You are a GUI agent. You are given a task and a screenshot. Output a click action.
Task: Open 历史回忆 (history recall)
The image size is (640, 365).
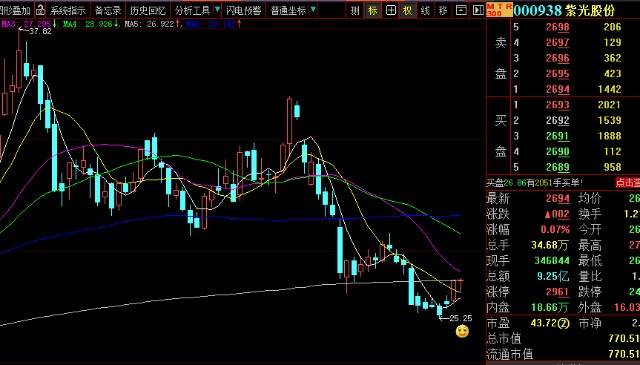(148, 10)
